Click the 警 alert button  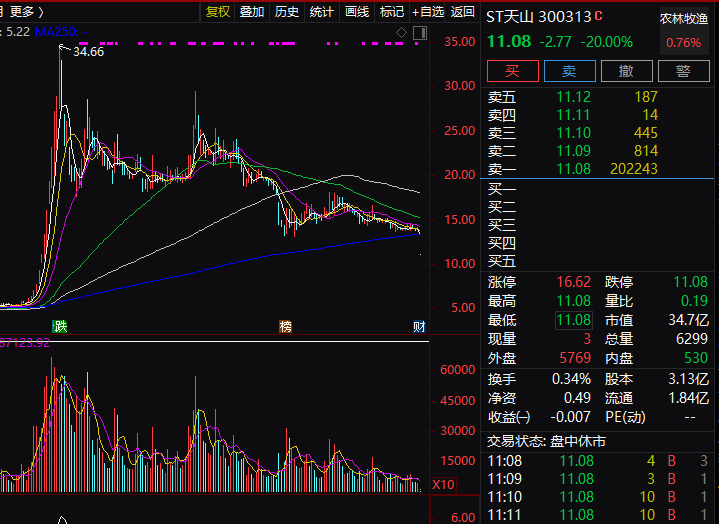[683, 71]
